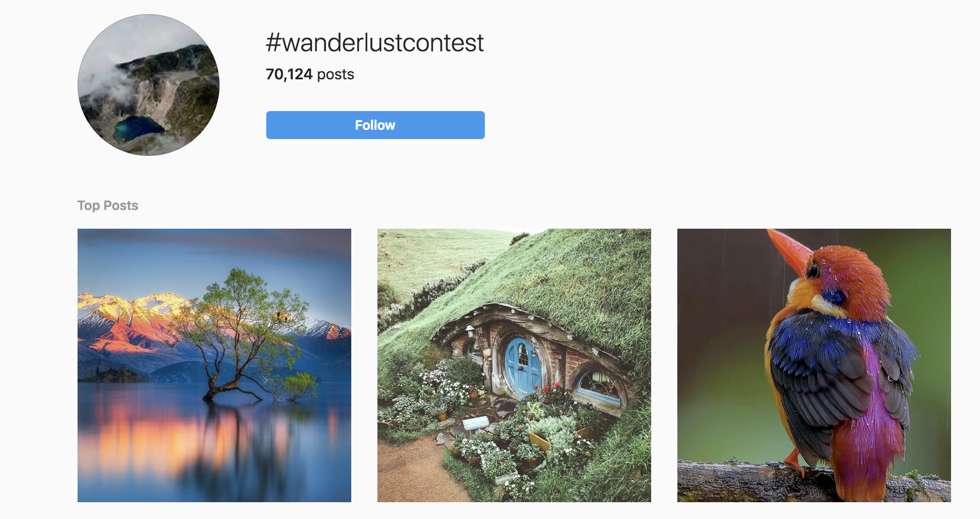The image size is (980, 519).
Task: Click the round blue door in hobbit photo
Action: pyautogui.click(x=523, y=366)
